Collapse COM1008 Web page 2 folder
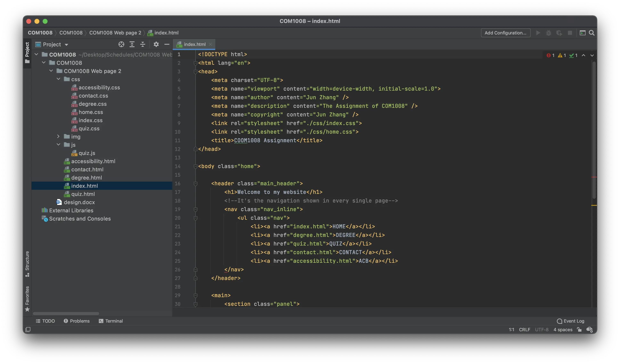Image resolution: width=620 pixels, height=364 pixels. pyautogui.click(x=51, y=71)
